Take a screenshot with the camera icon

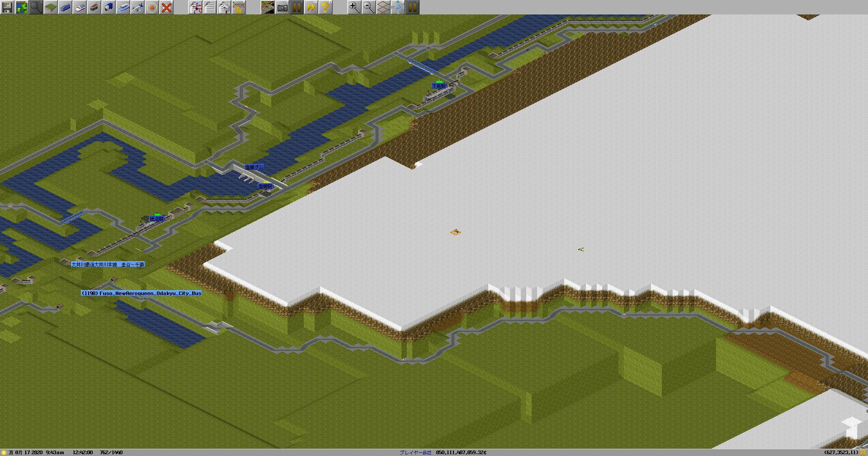282,7
